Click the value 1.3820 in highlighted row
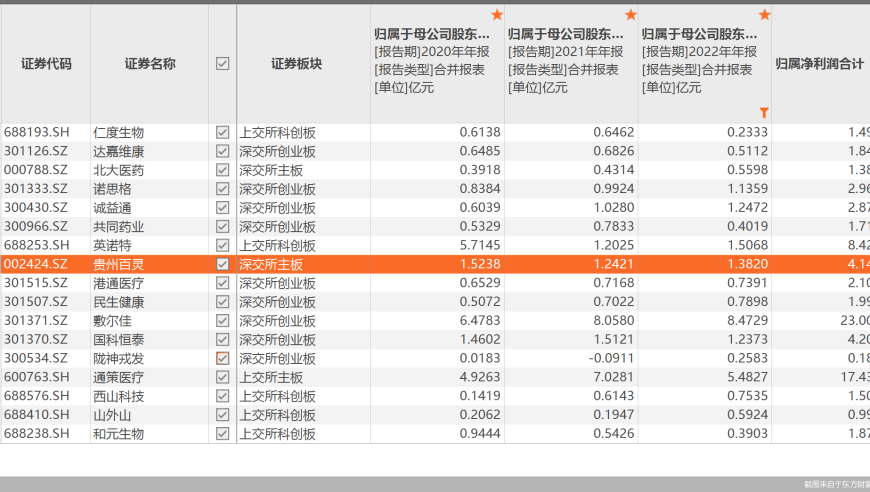Image resolution: width=870 pixels, height=492 pixels. (747, 264)
